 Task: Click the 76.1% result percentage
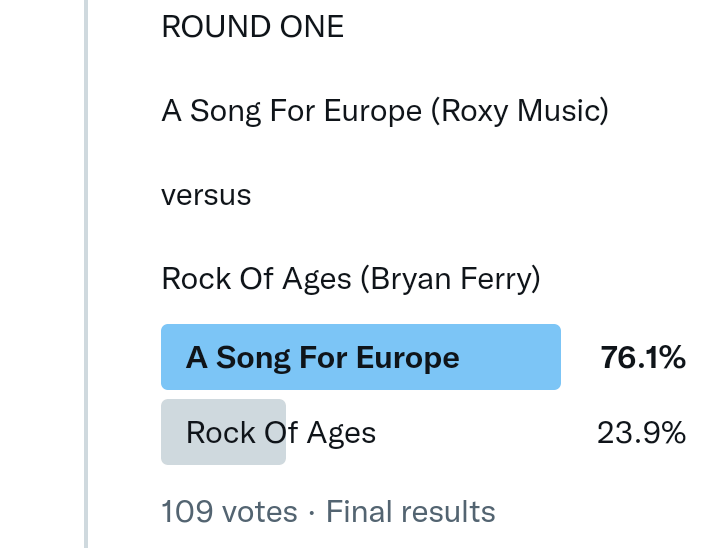click(x=643, y=357)
